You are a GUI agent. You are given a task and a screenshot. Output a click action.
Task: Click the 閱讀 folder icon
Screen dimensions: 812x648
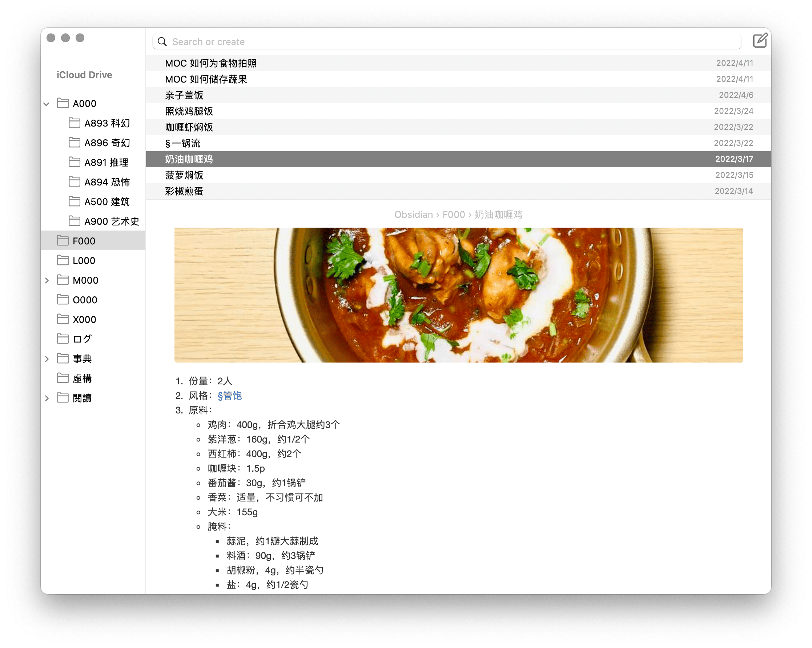tap(63, 397)
